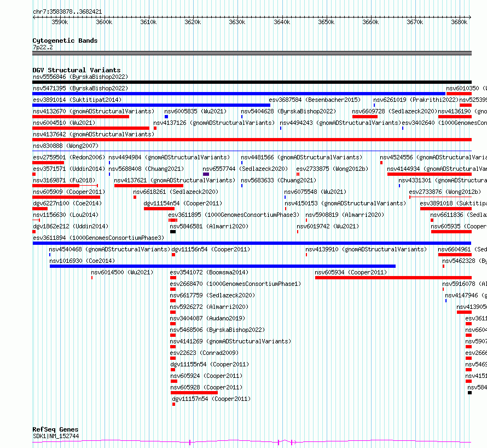Click the nsv6618261 (Sedlazeck2020) label
Image resolution: width=487 pixels, height=448 pixels.
point(176,192)
